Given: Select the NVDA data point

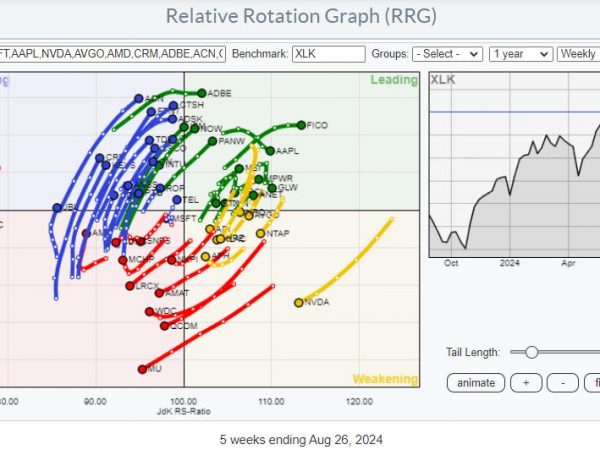Looking at the screenshot, I should tap(298, 303).
